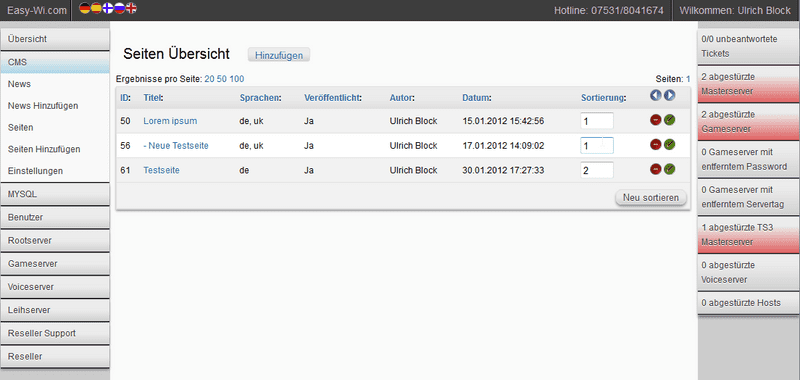This screenshot has width=800, height=380.
Task: Expand the Leihserver menu section
Action: [x=55, y=310]
